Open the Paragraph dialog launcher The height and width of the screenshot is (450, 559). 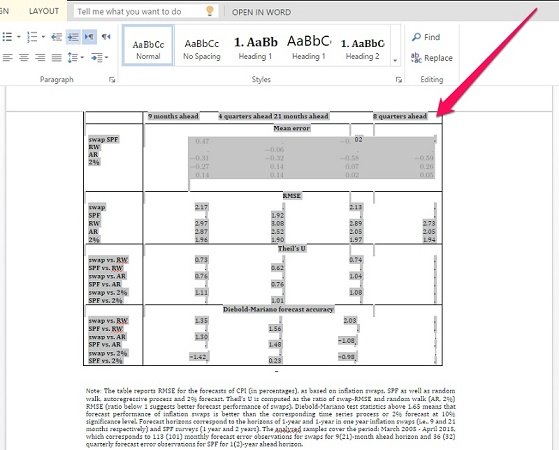pyautogui.click(x=112, y=80)
